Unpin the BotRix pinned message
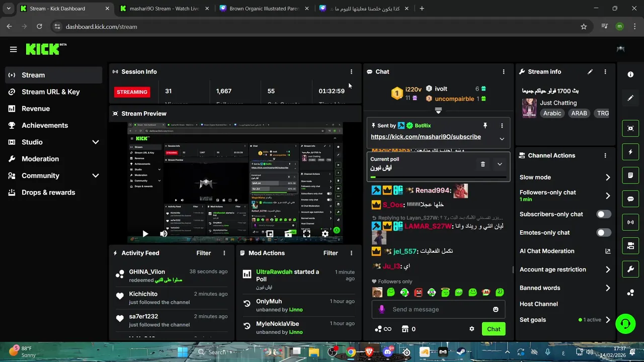644x362 pixels. click(x=485, y=126)
